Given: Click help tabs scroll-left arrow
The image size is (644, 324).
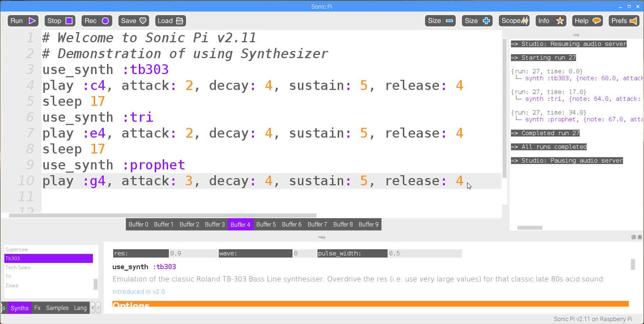Looking at the screenshot, I should pyautogui.click(x=93, y=308).
